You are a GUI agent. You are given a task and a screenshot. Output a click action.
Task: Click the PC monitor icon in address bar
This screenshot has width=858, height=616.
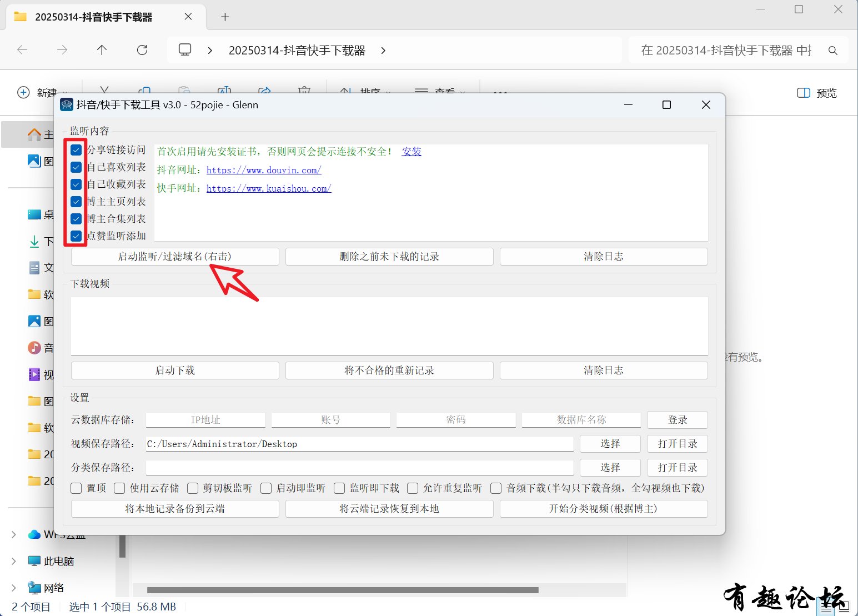185,50
